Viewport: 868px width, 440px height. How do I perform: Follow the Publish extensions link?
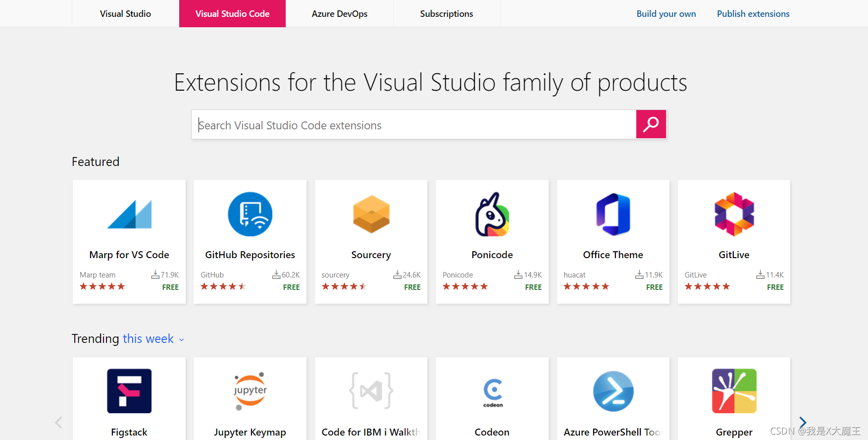[x=753, y=14]
